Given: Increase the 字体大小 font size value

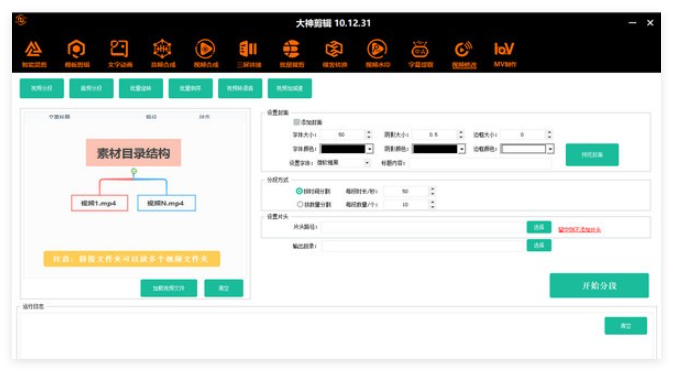Looking at the screenshot, I should click(369, 132).
